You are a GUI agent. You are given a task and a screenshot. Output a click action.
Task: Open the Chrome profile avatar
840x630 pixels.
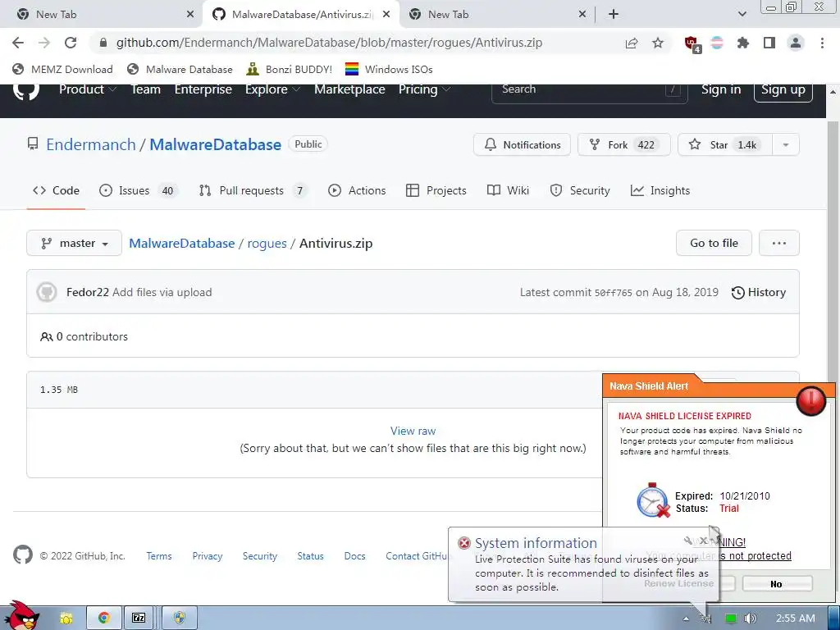tap(796, 43)
